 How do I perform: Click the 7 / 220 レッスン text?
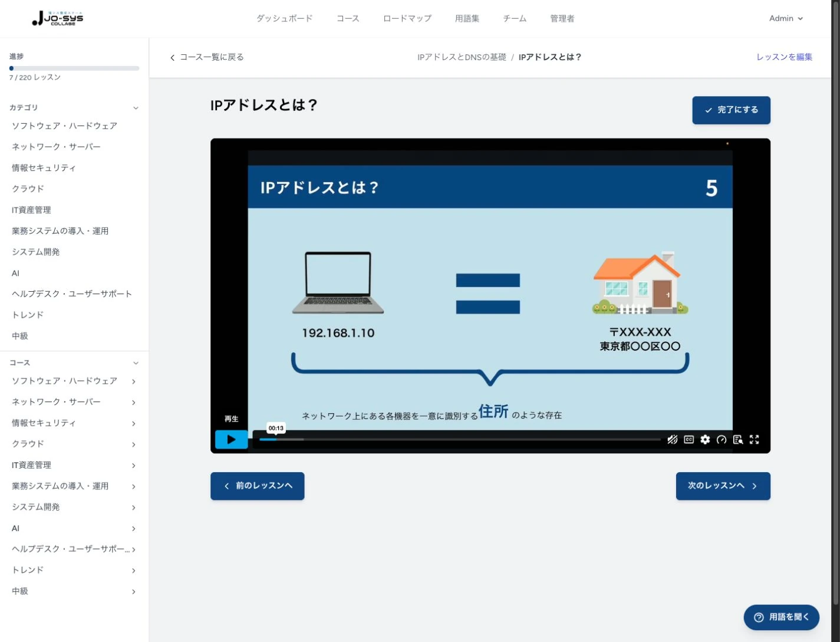[35, 77]
